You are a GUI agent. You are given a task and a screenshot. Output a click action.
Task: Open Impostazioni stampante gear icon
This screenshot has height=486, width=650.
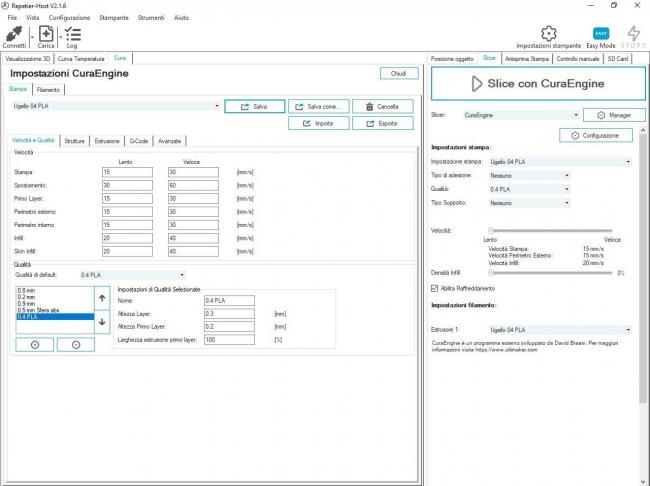[x=548, y=34]
